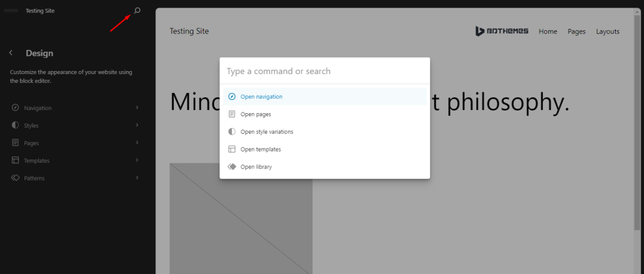Click the layout icon beside Open templates
Image resolution: width=644 pixels, height=274 pixels.
tap(231, 150)
